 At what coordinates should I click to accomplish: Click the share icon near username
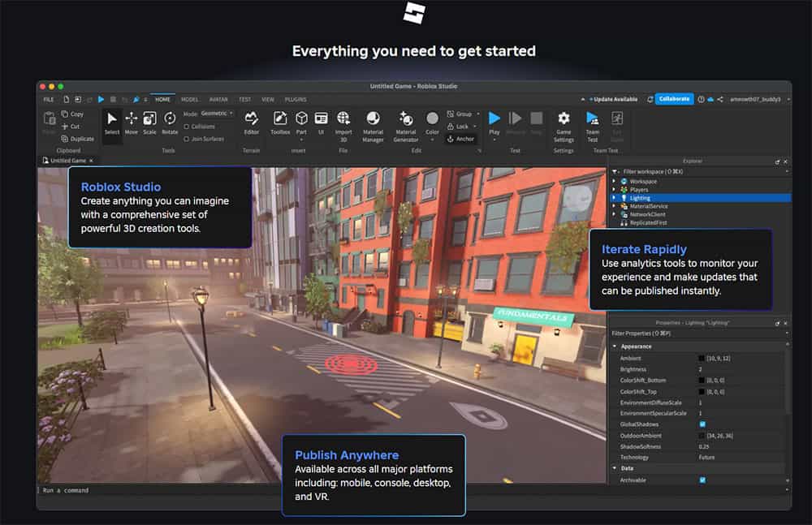719,100
